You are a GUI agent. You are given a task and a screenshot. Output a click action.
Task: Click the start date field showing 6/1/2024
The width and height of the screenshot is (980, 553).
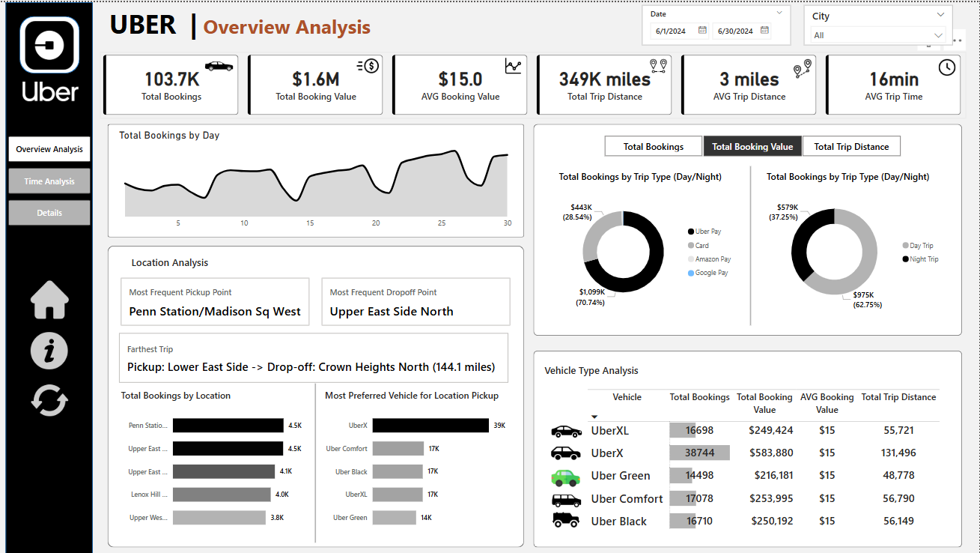(x=670, y=29)
